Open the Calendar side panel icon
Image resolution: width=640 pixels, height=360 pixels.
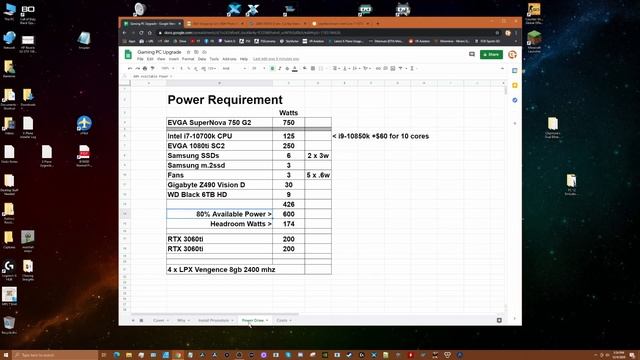tap(515, 70)
